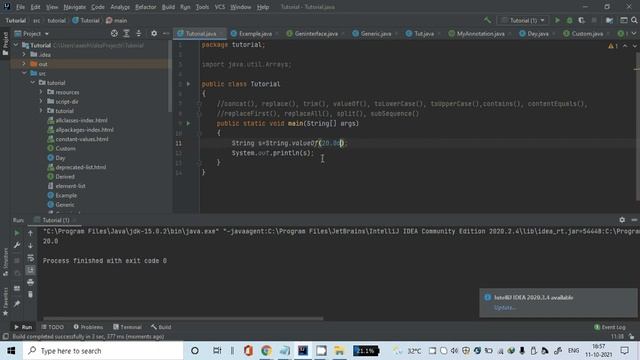The height and width of the screenshot is (360, 640).
Task: Open Windows notification center icon
Action: [x=624, y=351]
